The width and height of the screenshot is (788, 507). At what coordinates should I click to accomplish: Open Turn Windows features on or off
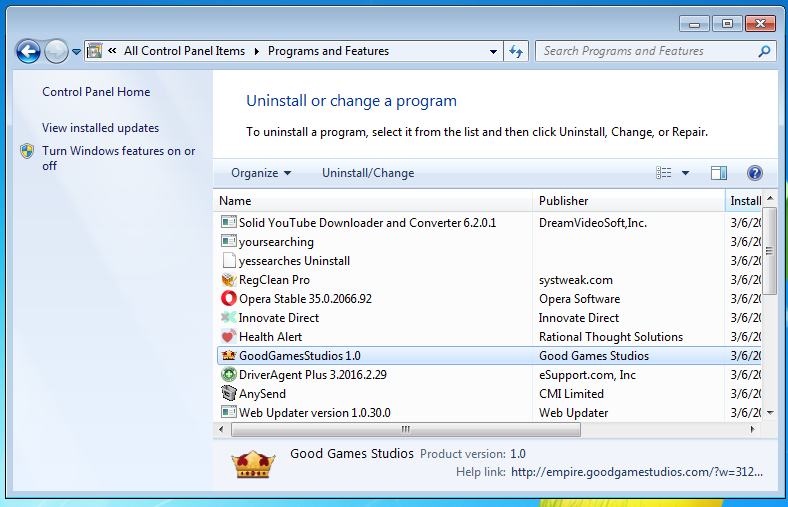coord(119,158)
